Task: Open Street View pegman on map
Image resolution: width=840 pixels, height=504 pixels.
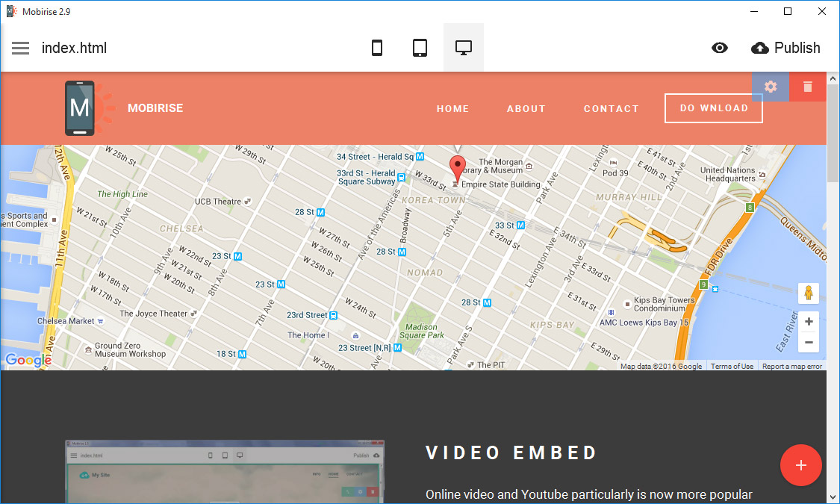Action: point(809,293)
